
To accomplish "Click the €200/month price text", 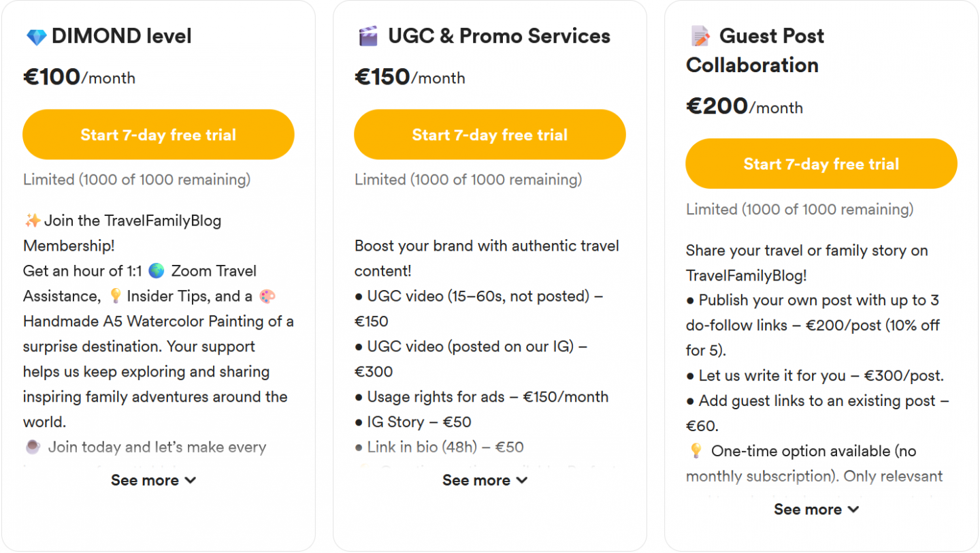I will click(x=745, y=106).
